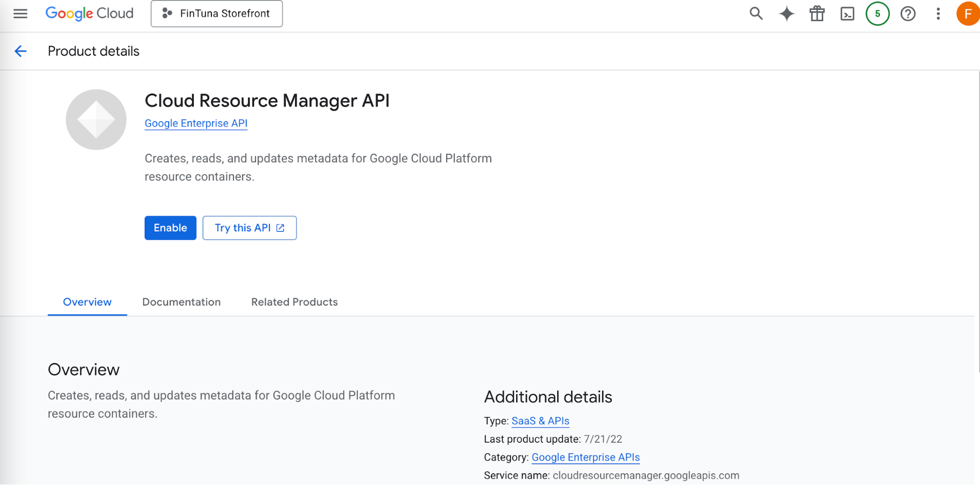
Task: Open the SaaS & APIs type link
Action: point(540,421)
